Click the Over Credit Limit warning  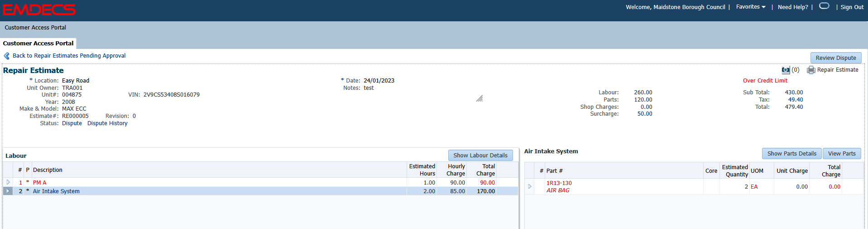click(765, 81)
